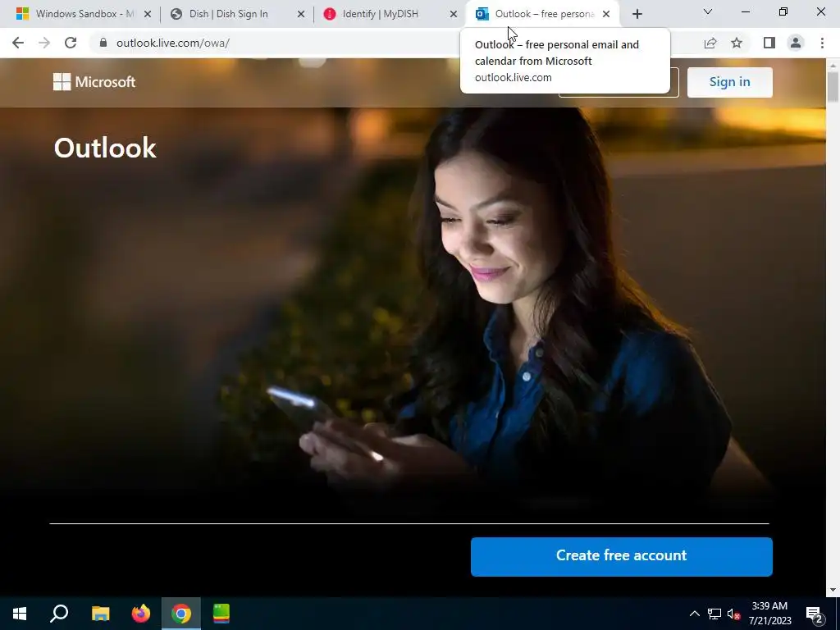View site information via the lock icon
Screen dimensions: 840x630
(103, 43)
